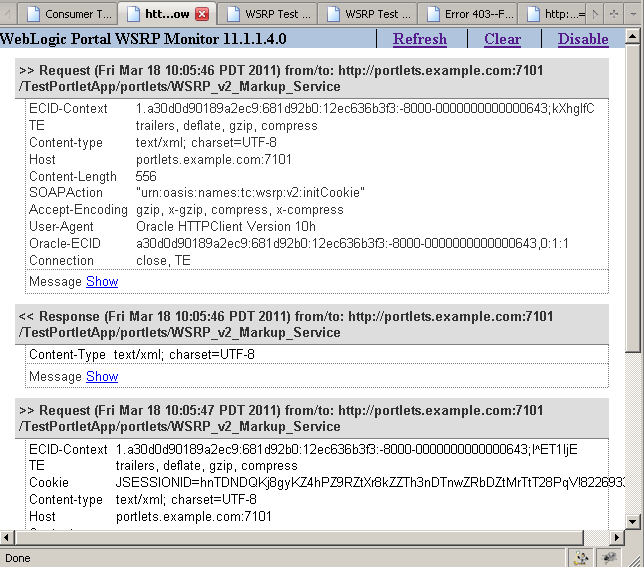Viewport: 644px width, 567px height.
Task: Click vertical scrollbar down arrow
Action: tap(632, 522)
